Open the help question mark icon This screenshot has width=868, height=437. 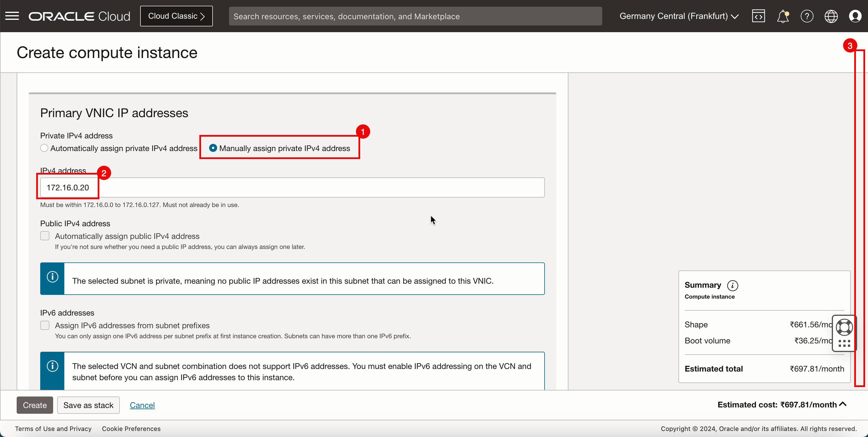pos(807,16)
